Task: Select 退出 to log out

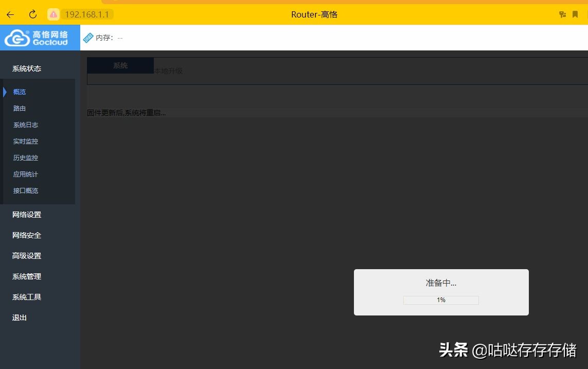Action: pyautogui.click(x=19, y=318)
